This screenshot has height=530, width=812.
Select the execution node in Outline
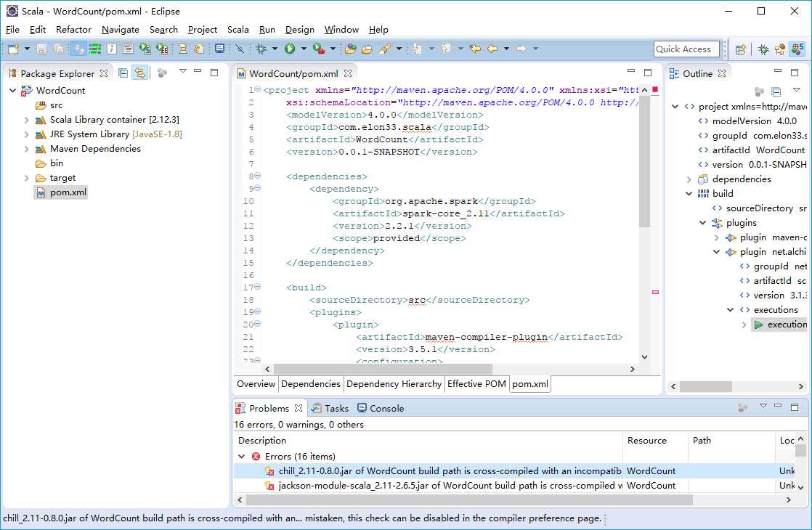point(780,325)
